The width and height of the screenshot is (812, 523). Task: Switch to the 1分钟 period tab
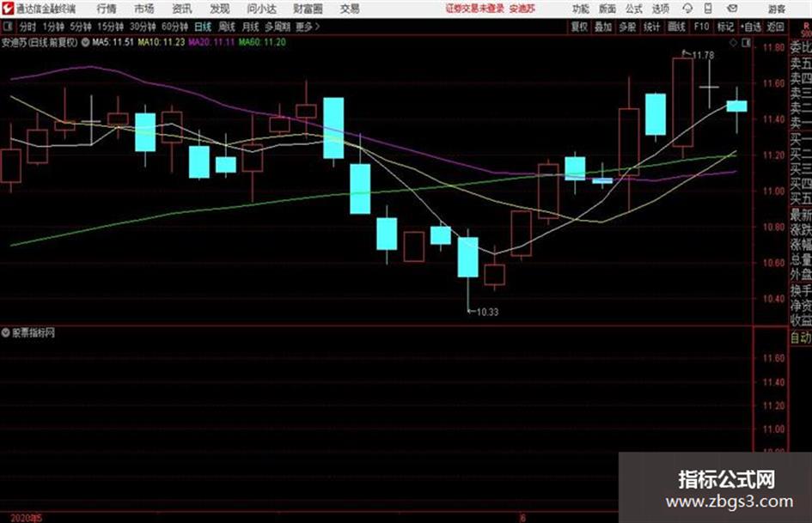(x=52, y=27)
